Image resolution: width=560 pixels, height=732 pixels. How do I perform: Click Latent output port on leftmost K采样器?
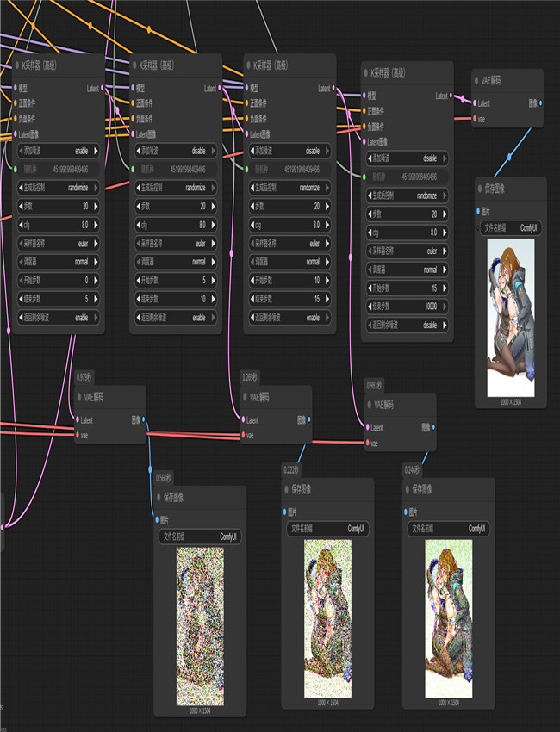pos(103,88)
